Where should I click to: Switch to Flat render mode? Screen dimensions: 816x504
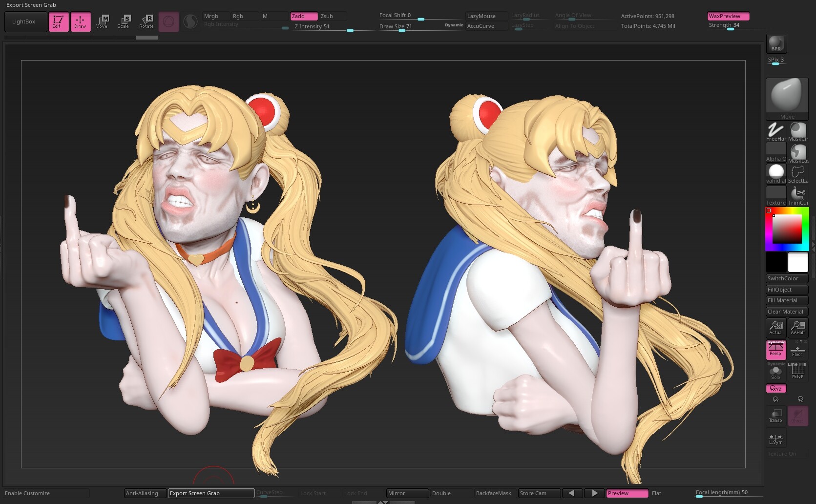click(671, 493)
